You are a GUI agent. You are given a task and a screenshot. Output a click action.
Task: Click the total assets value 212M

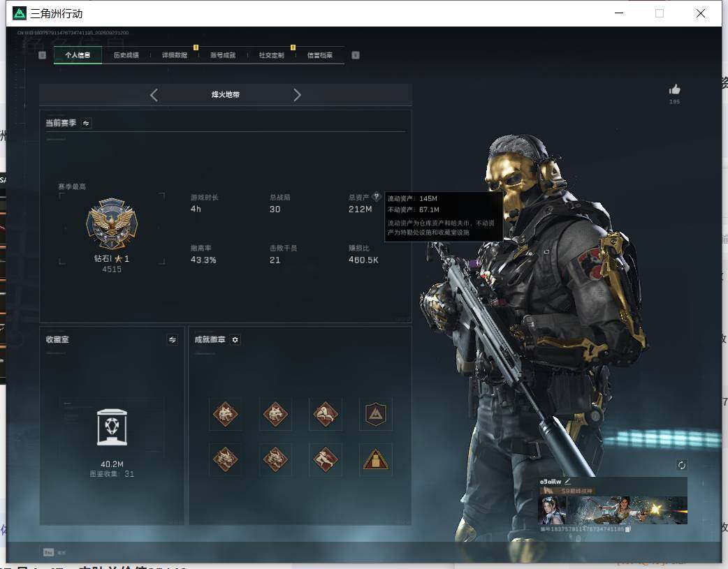point(361,209)
